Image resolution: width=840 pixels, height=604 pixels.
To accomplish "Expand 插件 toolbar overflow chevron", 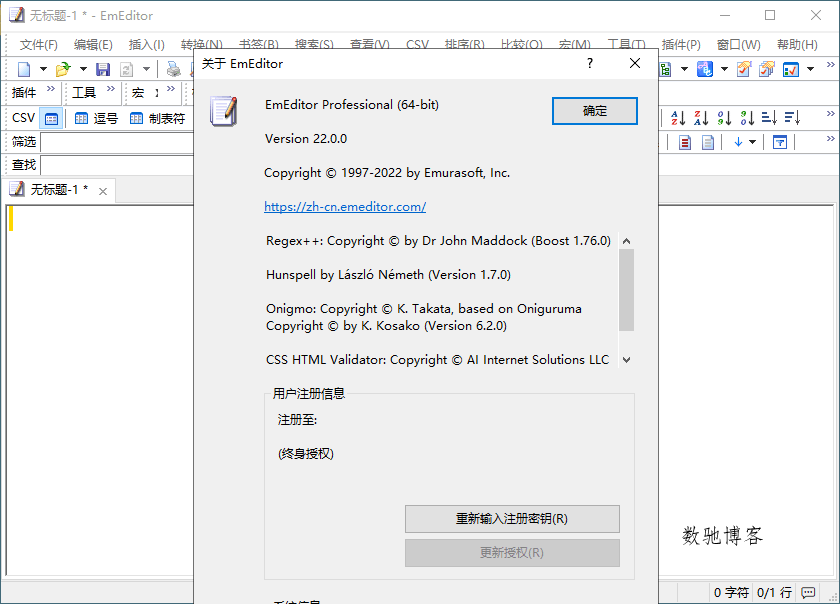I will pyautogui.click(x=51, y=88).
